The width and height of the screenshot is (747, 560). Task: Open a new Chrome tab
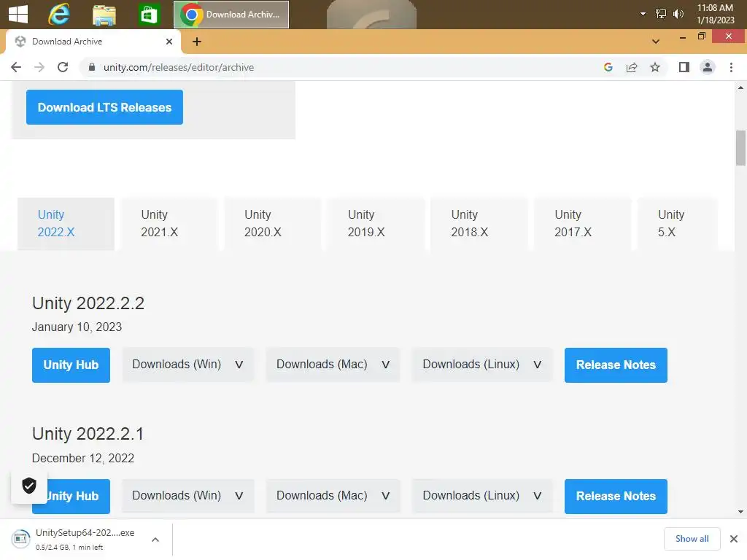[197, 42]
